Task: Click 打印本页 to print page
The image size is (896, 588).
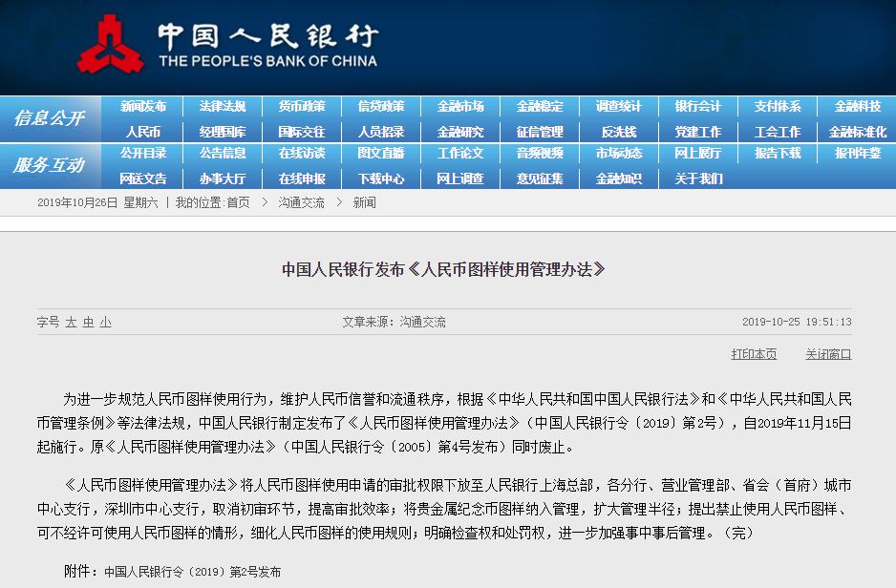Action: tap(754, 354)
